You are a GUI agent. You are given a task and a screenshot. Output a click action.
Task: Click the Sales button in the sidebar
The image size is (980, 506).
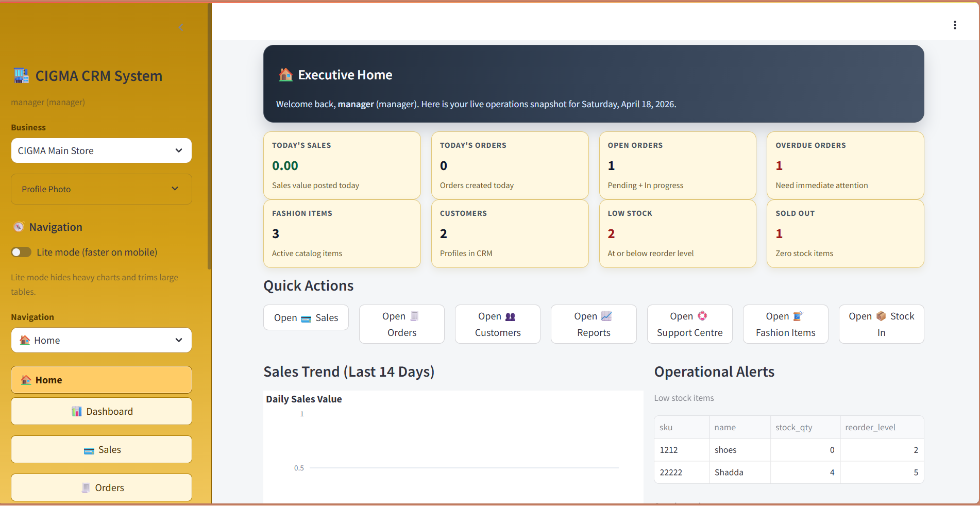point(101,449)
